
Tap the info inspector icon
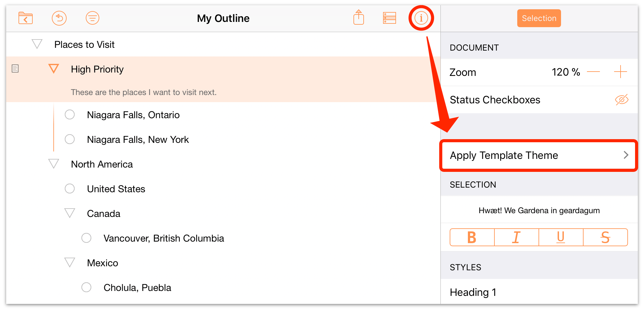point(421,18)
